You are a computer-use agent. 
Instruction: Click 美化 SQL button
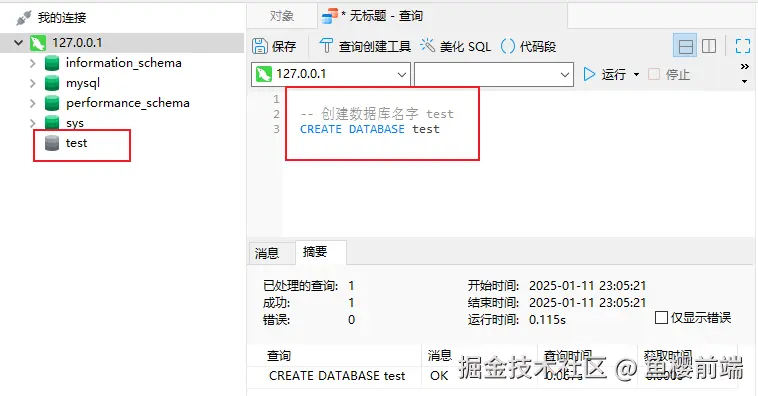pyautogui.click(x=455, y=46)
